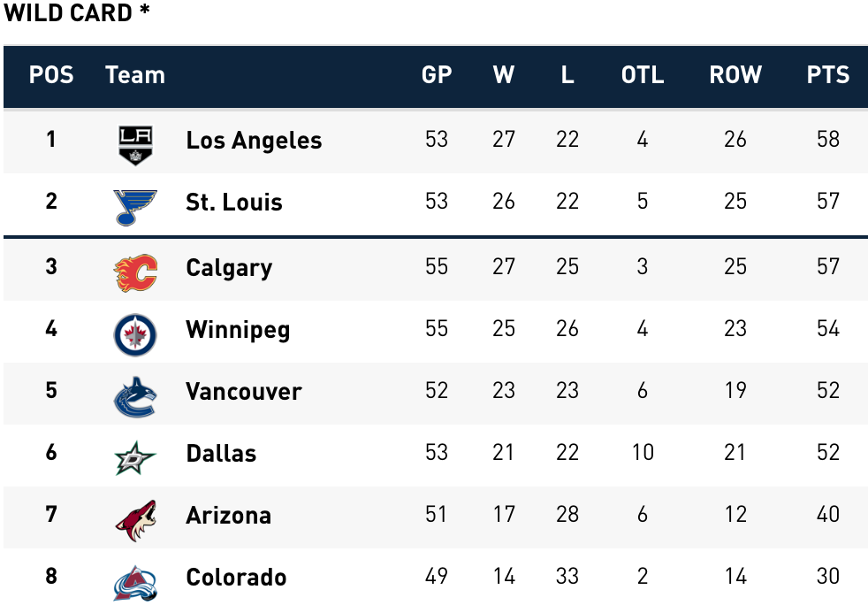The image size is (868, 605).
Task: Sort table by ROW column header
Action: pos(735,75)
